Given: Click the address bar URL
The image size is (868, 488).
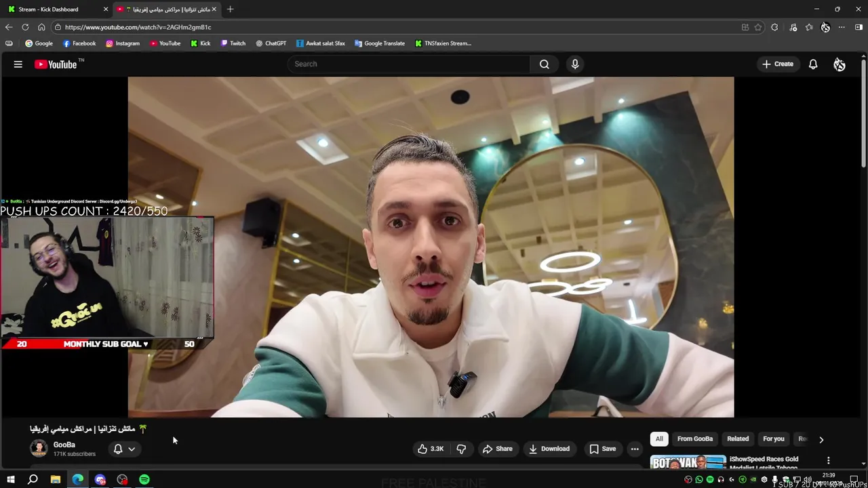Looking at the screenshot, I should (x=138, y=27).
